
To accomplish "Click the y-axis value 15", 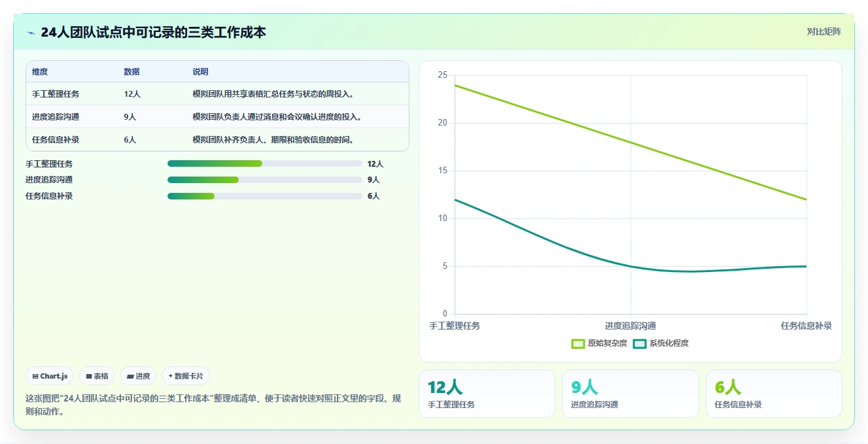I will 443,171.
